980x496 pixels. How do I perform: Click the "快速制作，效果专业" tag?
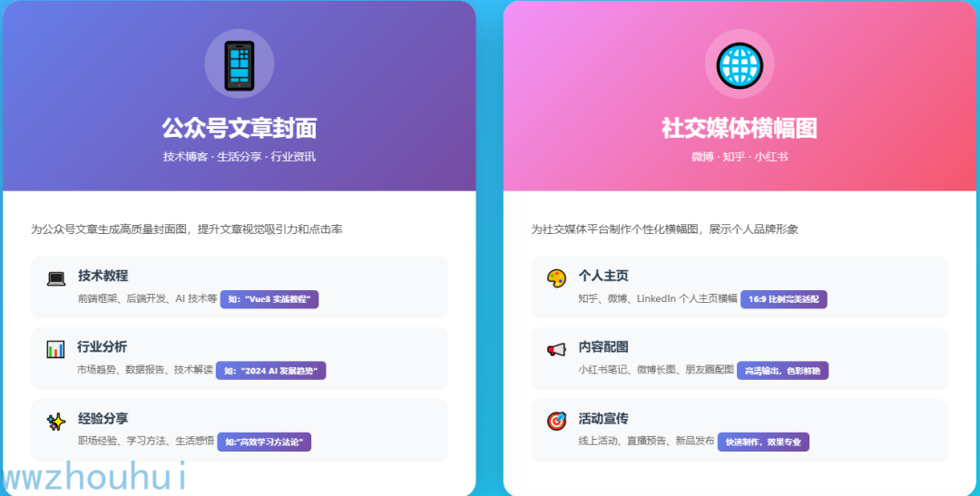763,442
